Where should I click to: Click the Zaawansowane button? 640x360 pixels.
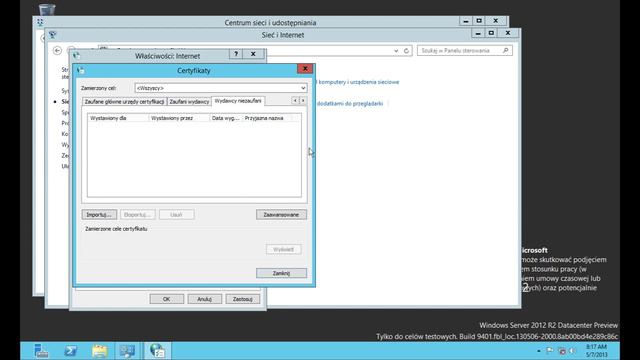281,215
